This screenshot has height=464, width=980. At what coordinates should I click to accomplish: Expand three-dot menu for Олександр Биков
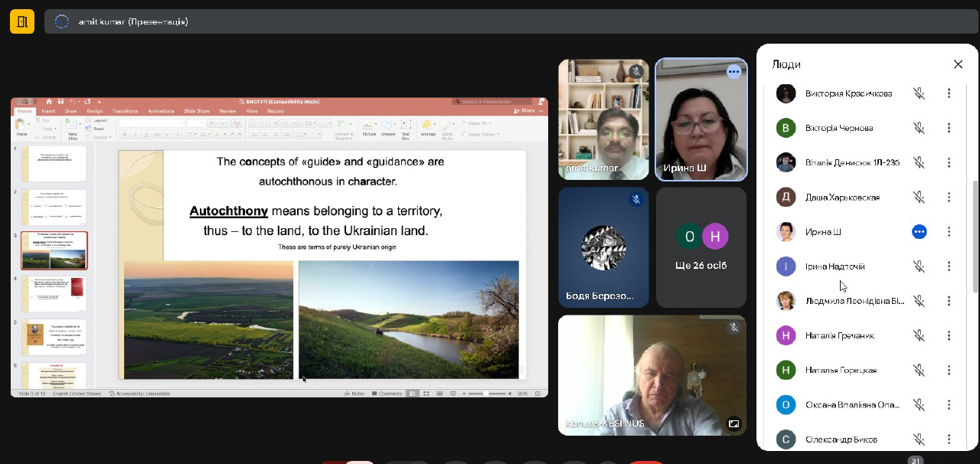click(949, 439)
